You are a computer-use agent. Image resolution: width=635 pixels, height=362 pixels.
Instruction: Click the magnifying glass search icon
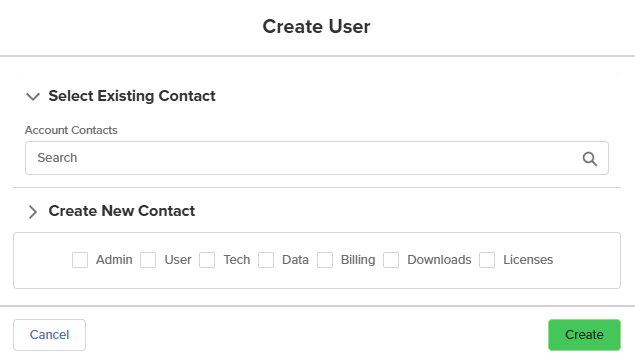590,159
